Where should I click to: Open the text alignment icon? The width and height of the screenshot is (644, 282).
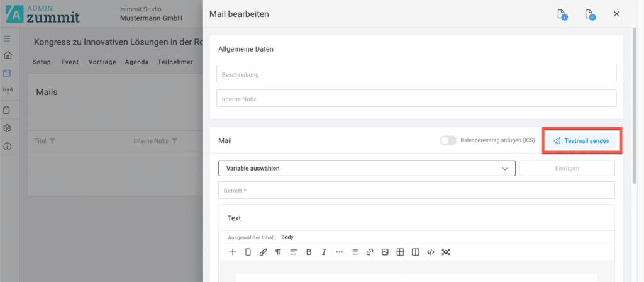click(293, 252)
